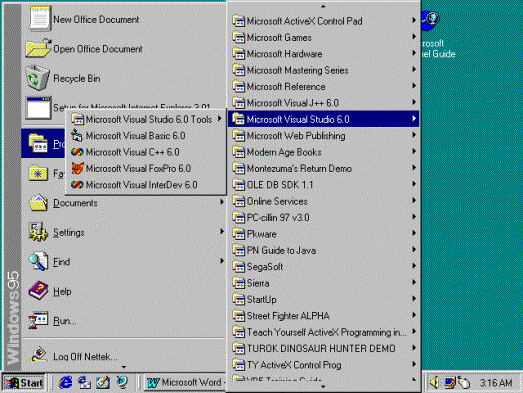Click the Sierra folder icon

(238, 283)
